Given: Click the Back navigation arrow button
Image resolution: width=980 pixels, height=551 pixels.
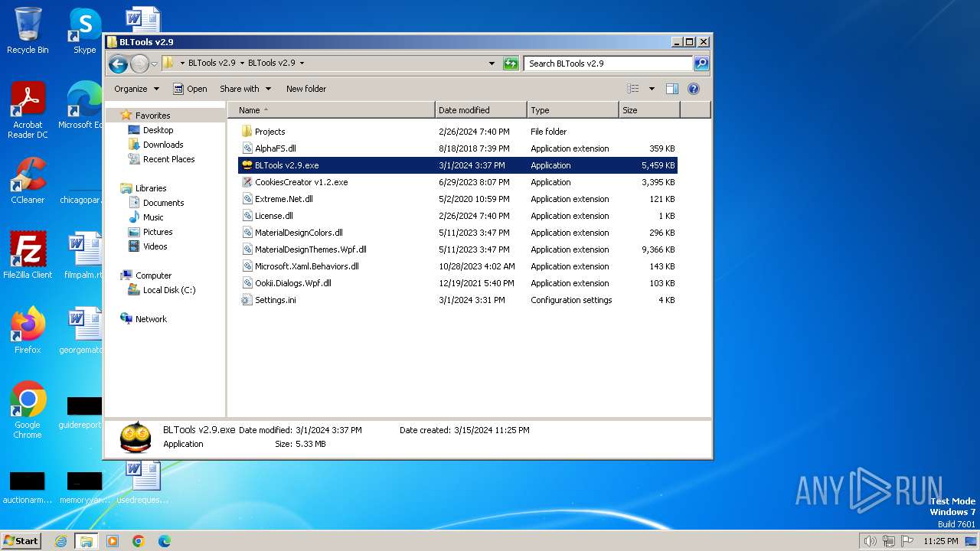Looking at the screenshot, I should (x=118, y=64).
